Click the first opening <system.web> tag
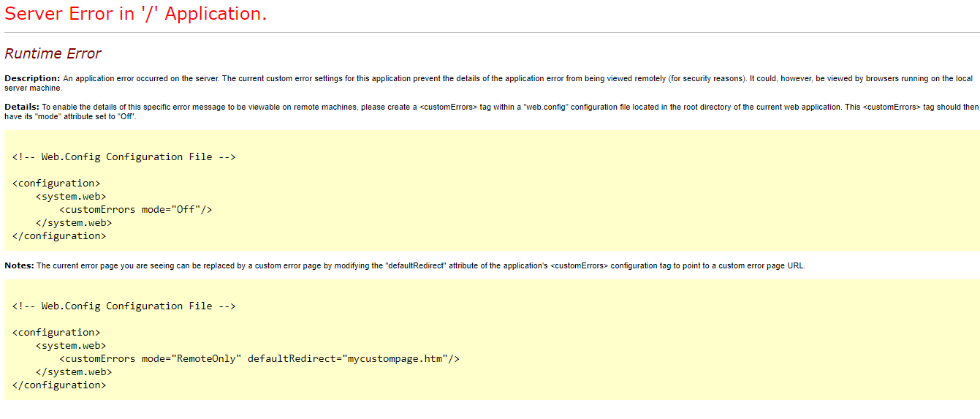This screenshot has height=419, width=980. [x=71, y=196]
